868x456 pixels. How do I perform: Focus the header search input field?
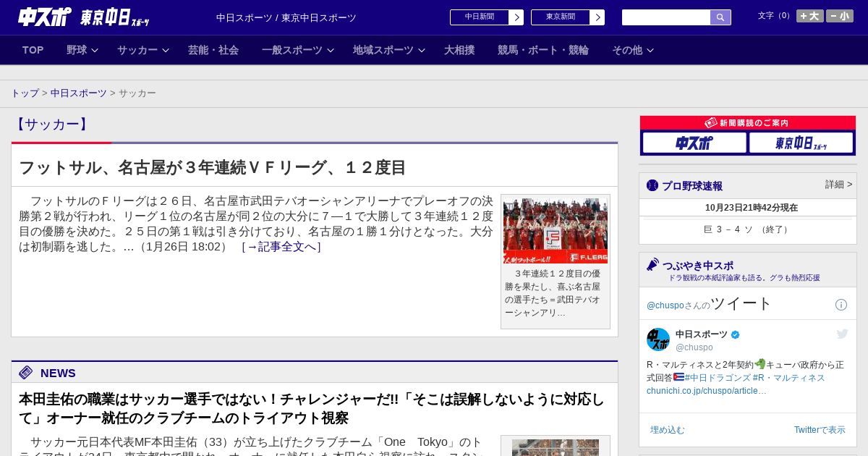coord(666,17)
